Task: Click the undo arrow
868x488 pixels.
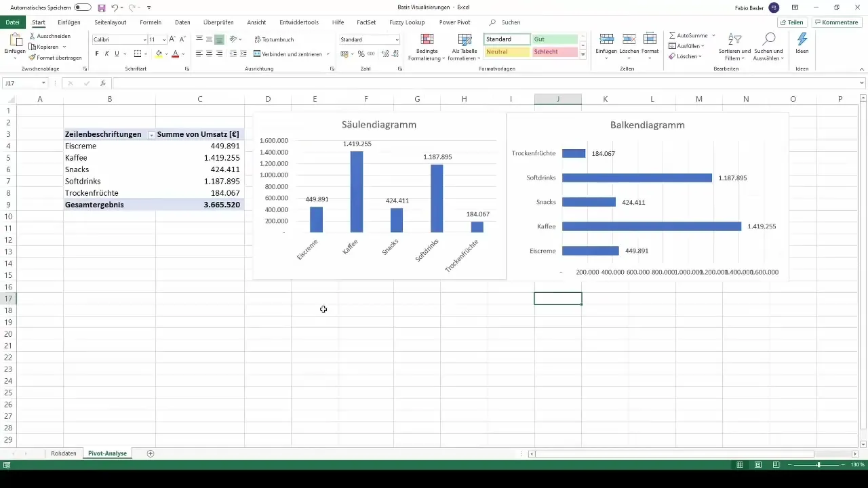Action: tap(115, 7)
